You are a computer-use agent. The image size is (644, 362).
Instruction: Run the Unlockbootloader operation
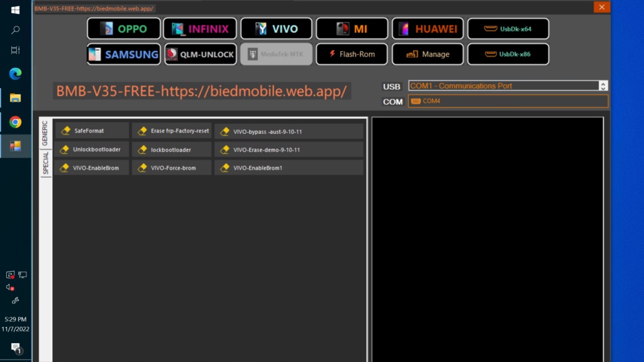(x=92, y=150)
